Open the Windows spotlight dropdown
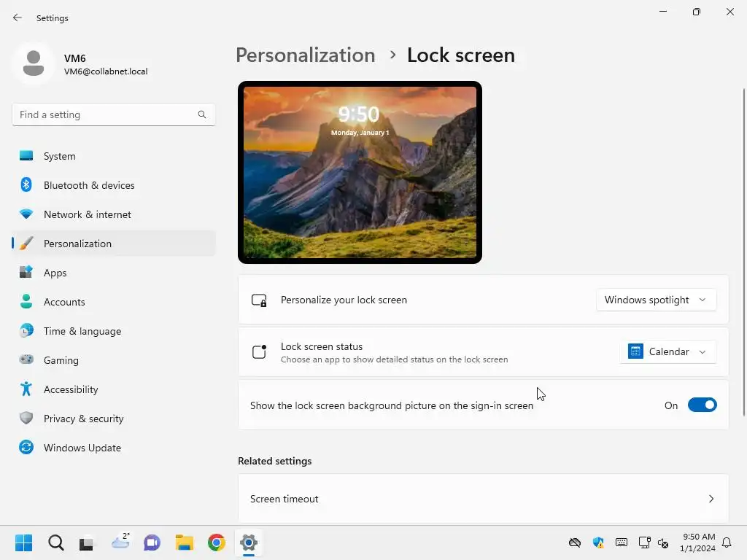The width and height of the screenshot is (747, 560). [656, 300]
